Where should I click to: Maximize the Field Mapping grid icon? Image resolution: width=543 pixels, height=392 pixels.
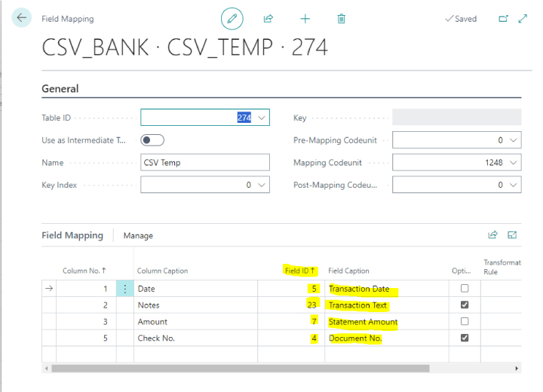(512, 235)
